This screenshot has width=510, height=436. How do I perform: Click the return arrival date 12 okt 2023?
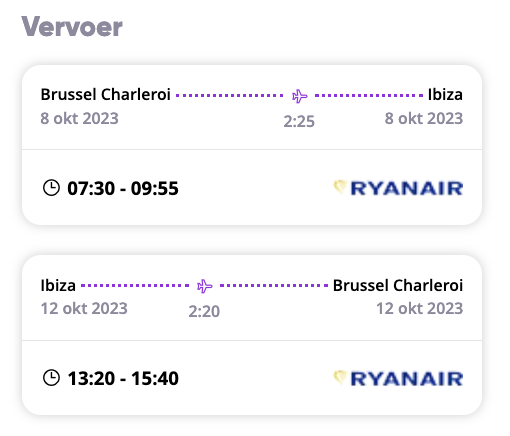[x=420, y=308]
